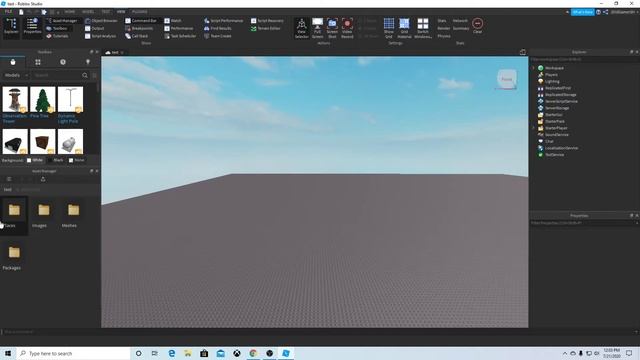Screen dimensions: 640x360
Task: Set Toolbox background to White
Action: (34, 160)
